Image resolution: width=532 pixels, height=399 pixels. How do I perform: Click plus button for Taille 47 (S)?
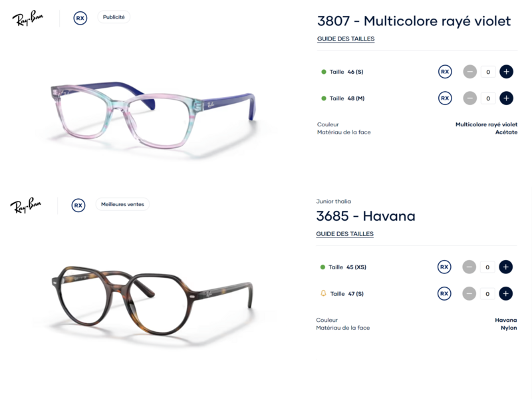tap(505, 293)
